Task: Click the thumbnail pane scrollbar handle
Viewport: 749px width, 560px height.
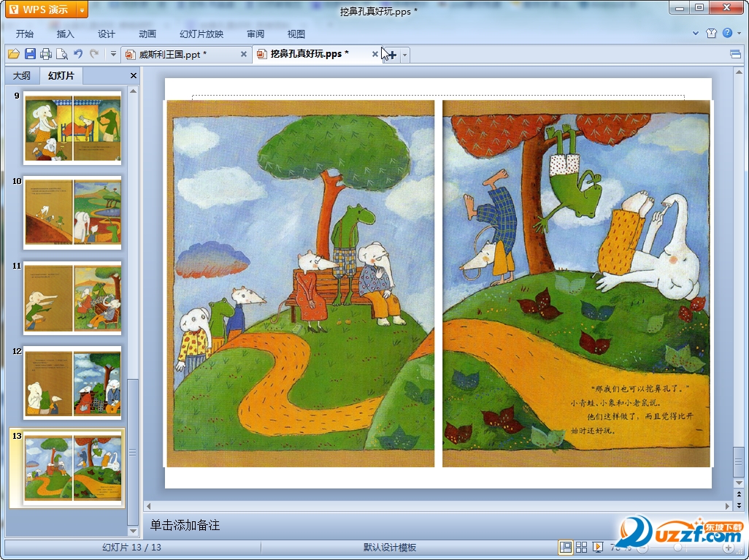Action: click(x=133, y=452)
